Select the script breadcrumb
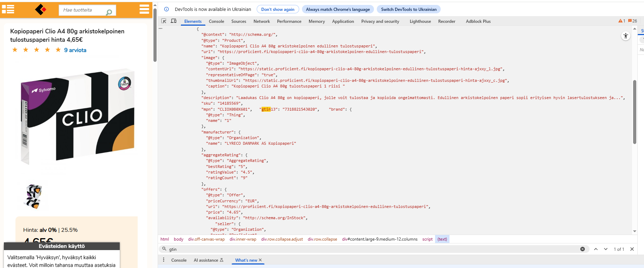 (x=427, y=239)
